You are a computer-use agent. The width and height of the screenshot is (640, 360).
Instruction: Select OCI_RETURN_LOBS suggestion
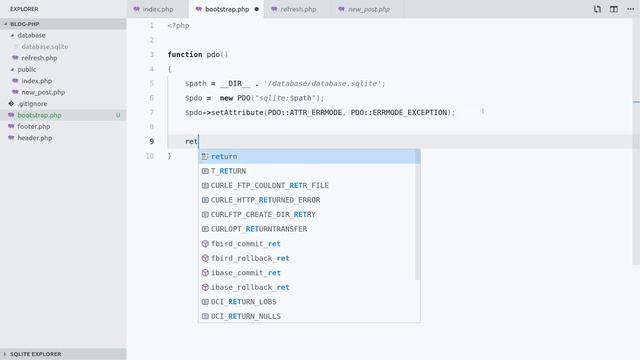pyautogui.click(x=309, y=302)
